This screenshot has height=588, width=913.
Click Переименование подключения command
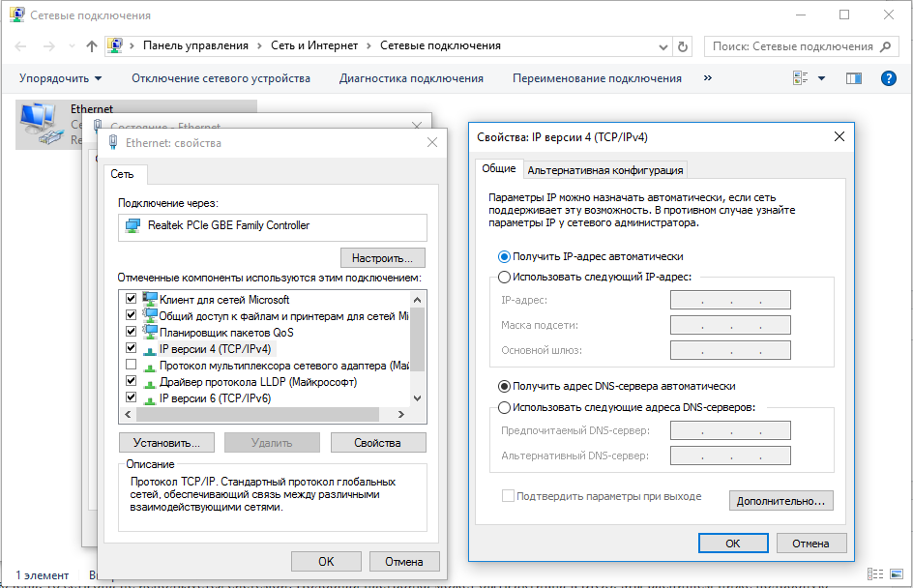pos(597,78)
